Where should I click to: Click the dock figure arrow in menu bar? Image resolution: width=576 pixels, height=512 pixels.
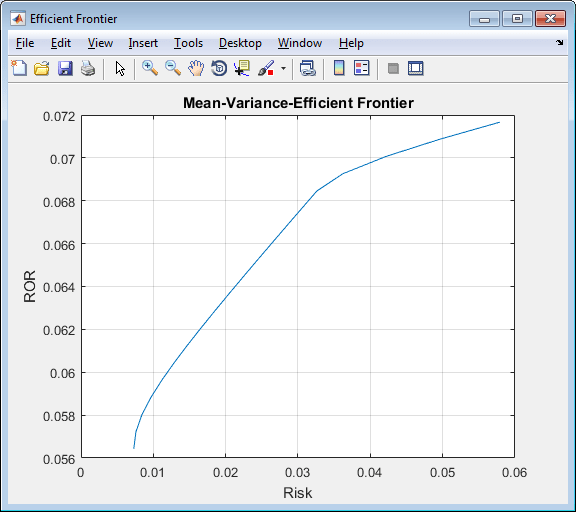(559, 43)
